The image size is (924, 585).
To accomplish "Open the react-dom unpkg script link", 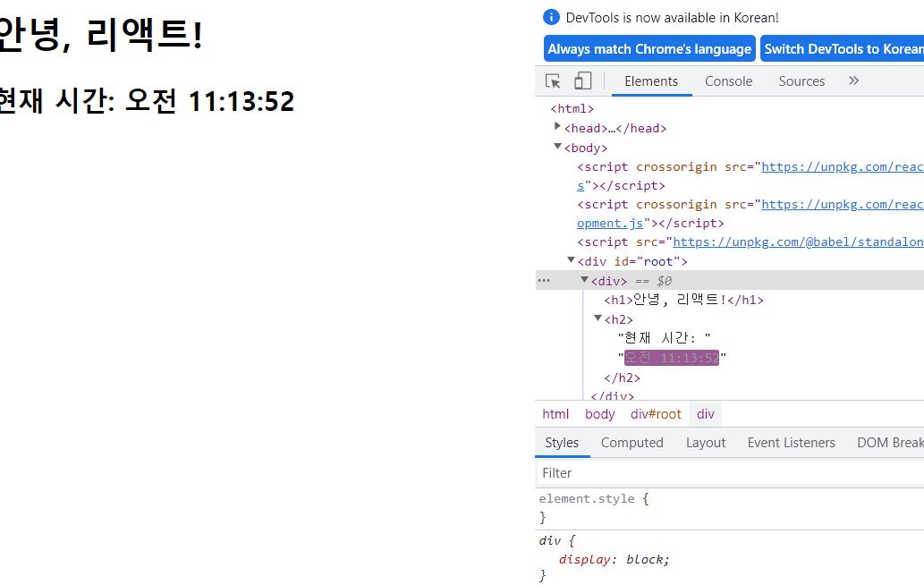I will coord(842,205).
